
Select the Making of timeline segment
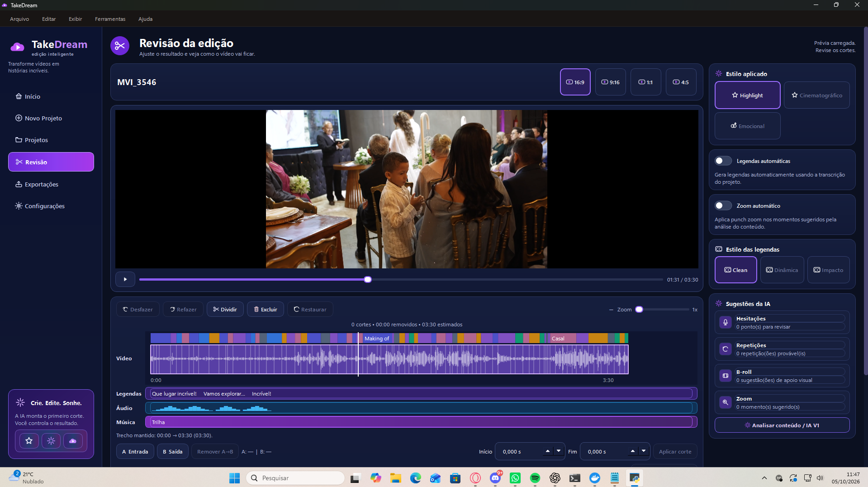[377, 338]
